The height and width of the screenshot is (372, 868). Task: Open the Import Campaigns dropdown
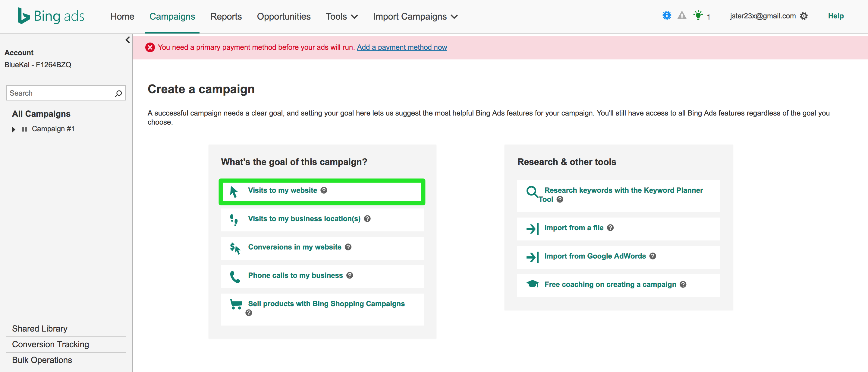[x=415, y=17]
